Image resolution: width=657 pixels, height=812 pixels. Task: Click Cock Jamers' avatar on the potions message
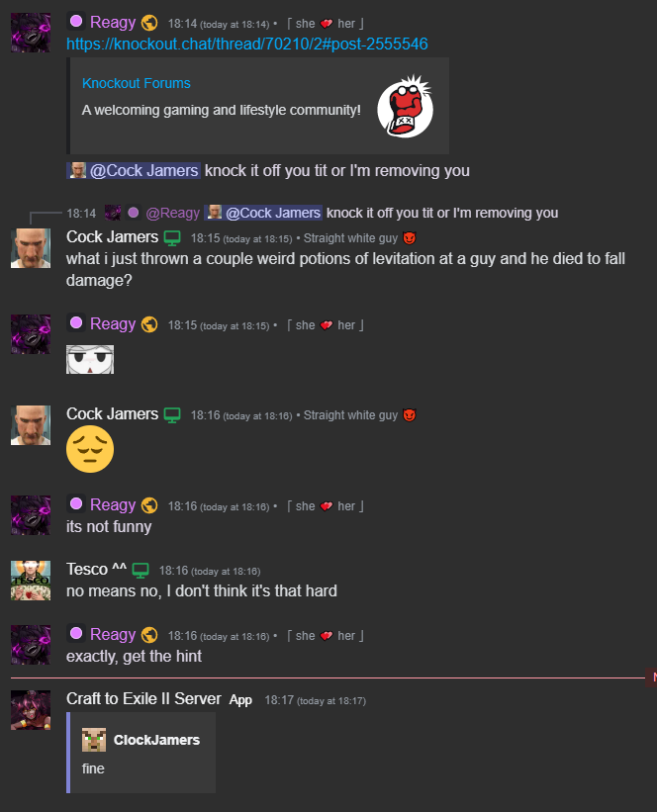[x=31, y=248]
